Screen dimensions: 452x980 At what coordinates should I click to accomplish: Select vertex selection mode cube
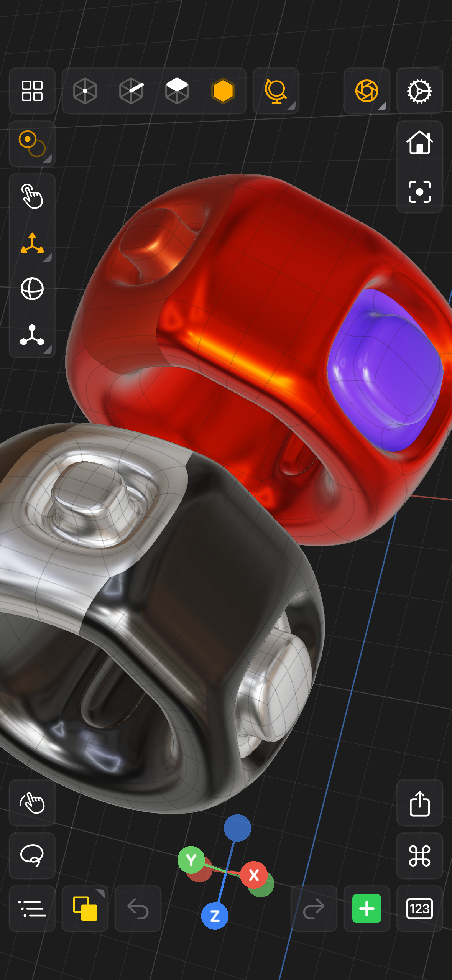click(x=85, y=91)
